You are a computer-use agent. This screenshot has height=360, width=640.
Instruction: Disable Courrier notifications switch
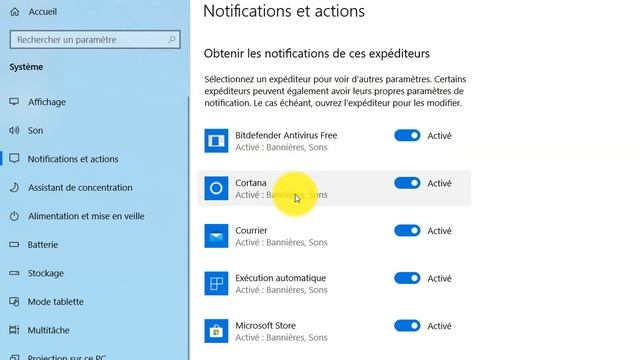tap(407, 231)
